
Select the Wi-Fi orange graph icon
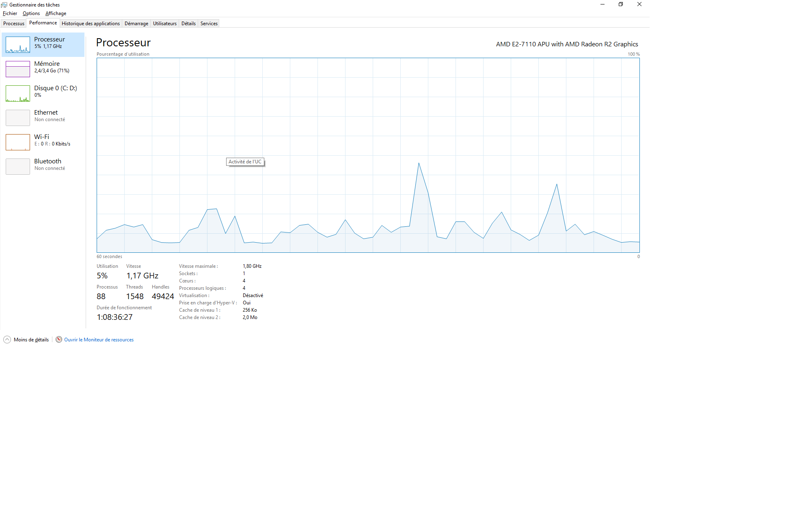click(18, 142)
